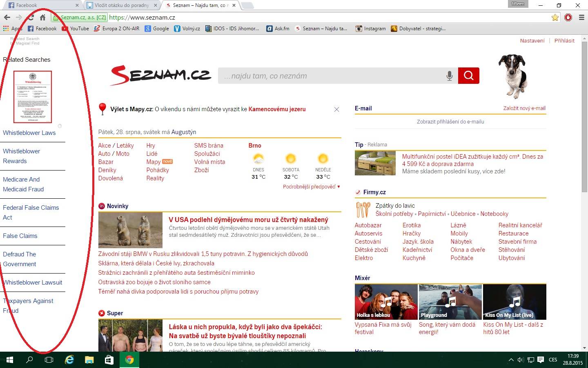The height and width of the screenshot is (368, 588).
Task: Open the Firmy.cz heading link
Action: click(x=374, y=192)
